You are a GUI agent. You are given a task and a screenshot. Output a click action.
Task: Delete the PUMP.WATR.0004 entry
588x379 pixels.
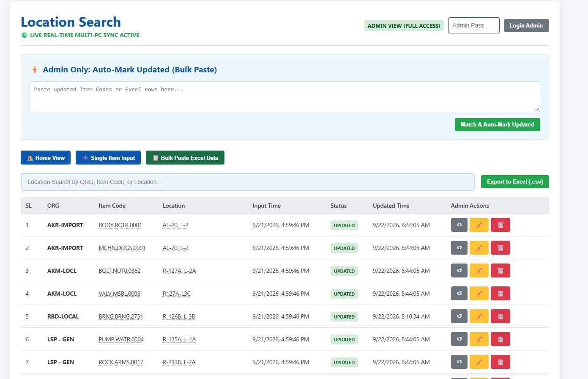[500, 339]
